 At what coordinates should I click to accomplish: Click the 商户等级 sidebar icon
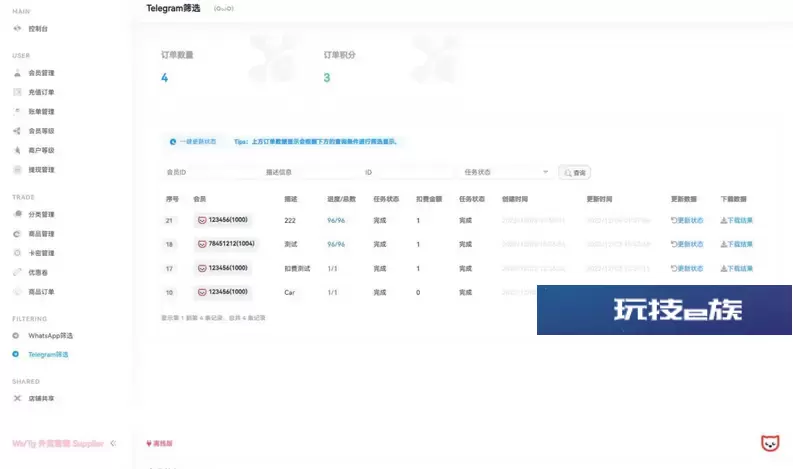17,150
